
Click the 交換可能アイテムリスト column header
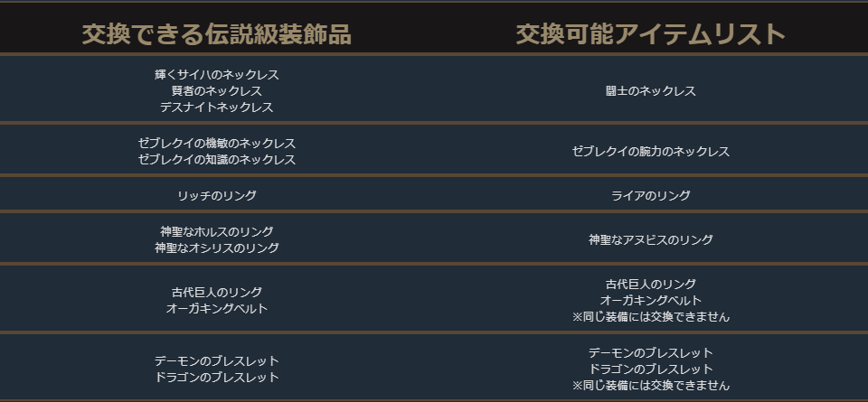(x=650, y=34)
